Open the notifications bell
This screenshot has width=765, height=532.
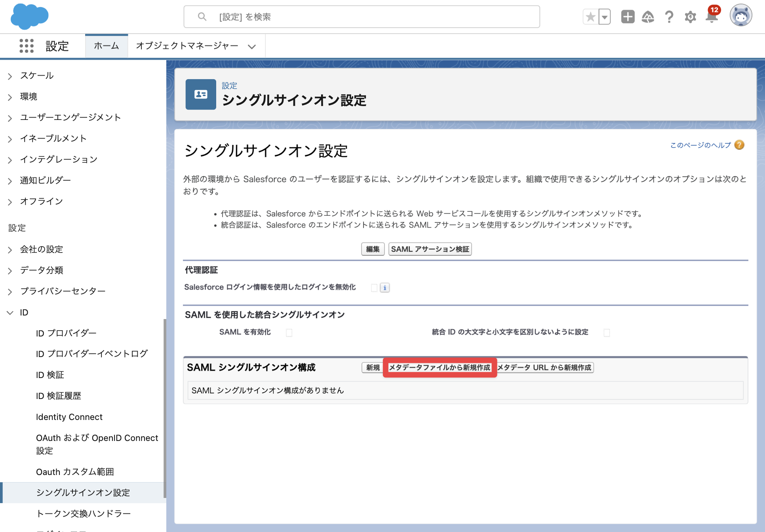(x=712, y=17)
